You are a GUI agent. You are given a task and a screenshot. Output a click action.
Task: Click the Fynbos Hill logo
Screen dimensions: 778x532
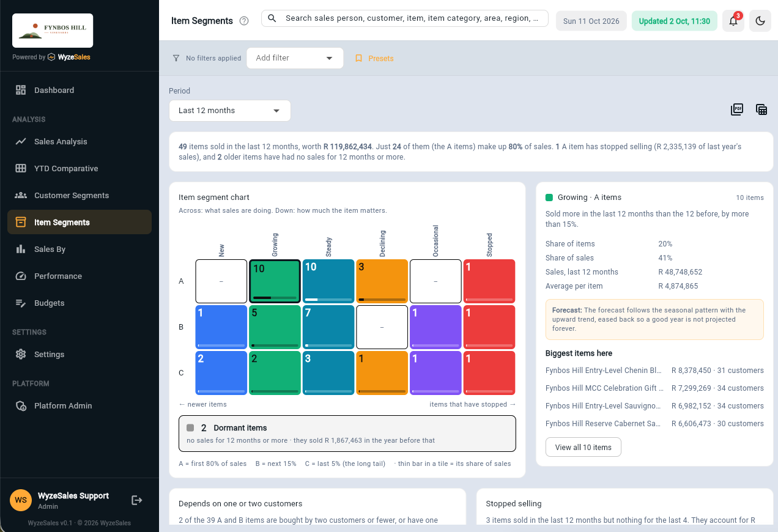click(x=53, y=31)
